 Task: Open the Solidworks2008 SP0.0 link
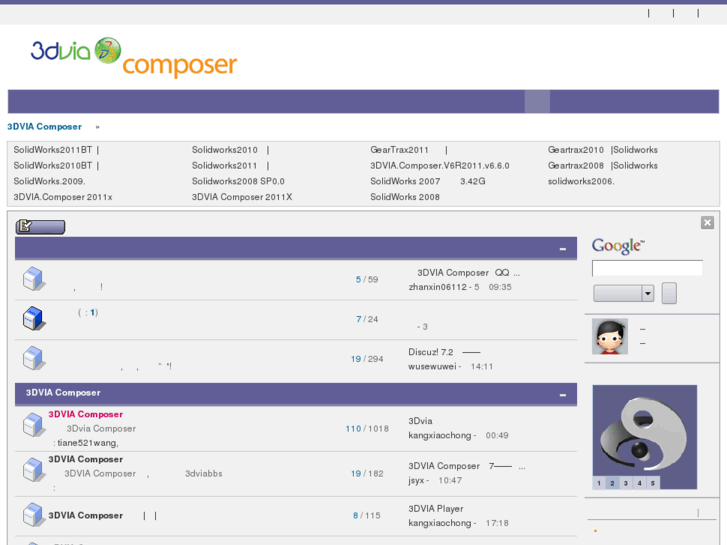tap(238, 181)
